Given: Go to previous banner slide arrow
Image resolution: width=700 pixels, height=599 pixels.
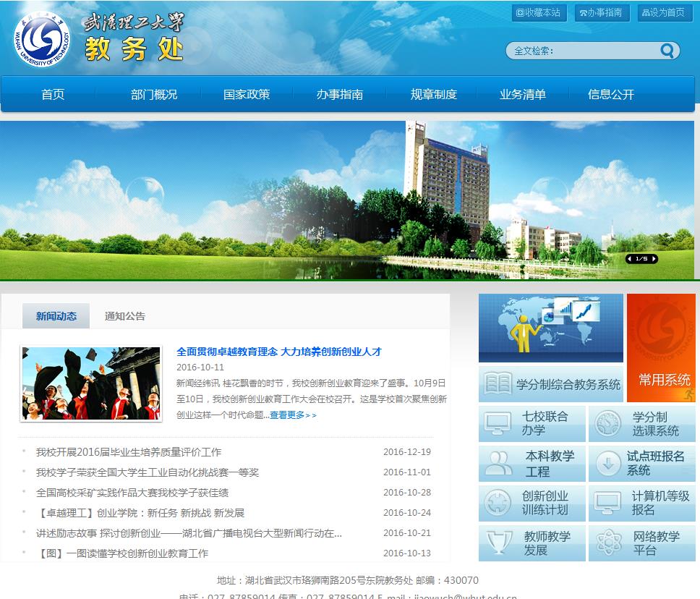Looking at the screenshot, I should coord(629,259).
